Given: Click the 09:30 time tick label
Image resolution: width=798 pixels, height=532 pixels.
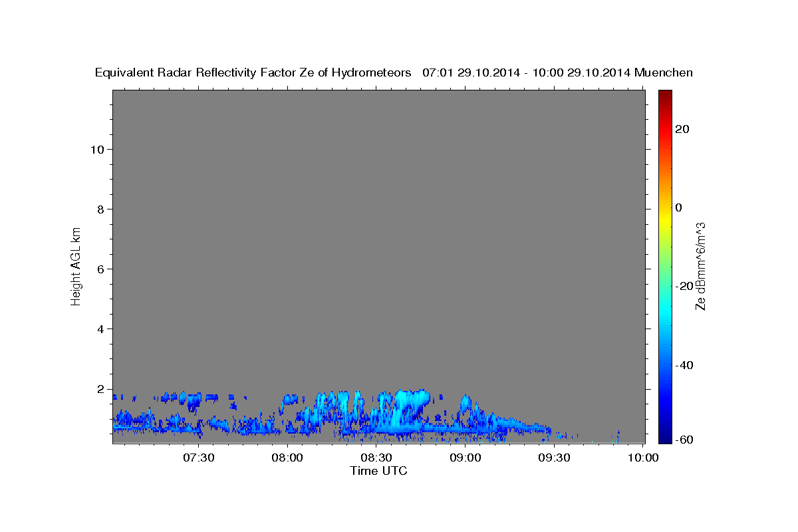Looking at the screenshot, I should click(x=555, y=458).
